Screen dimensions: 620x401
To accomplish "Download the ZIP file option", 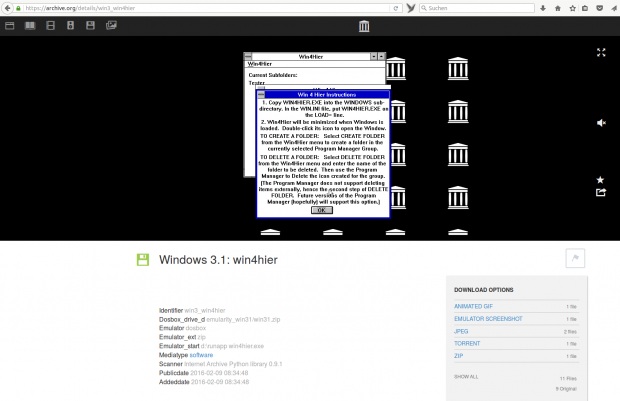I will pyautogui.click(x=458, y=356).
